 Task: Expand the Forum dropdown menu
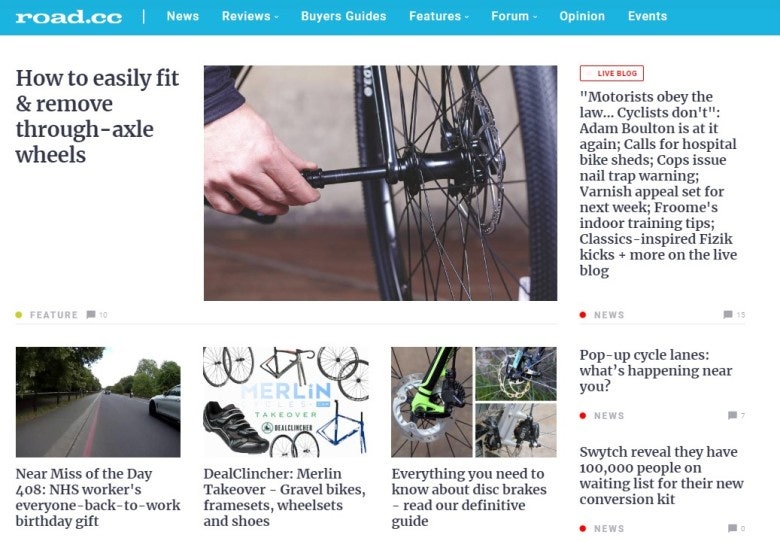514,16
